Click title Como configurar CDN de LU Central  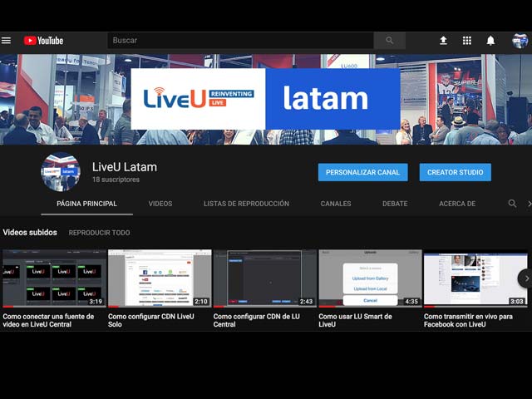[257, 320]
